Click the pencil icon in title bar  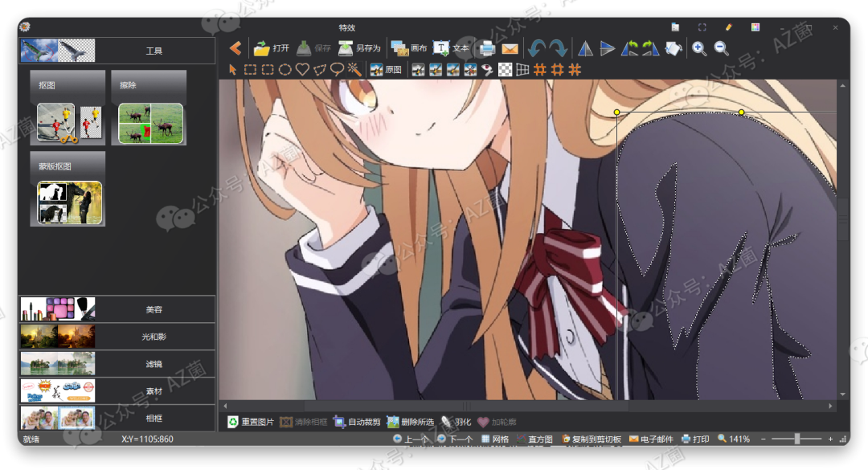pyautogui.click(x=728, y=27)
